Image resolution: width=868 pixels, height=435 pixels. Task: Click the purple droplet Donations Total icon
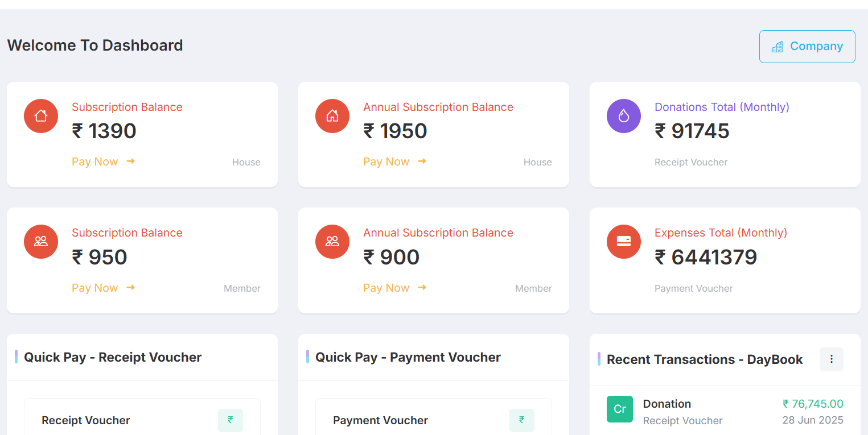(x=624, y=116)
